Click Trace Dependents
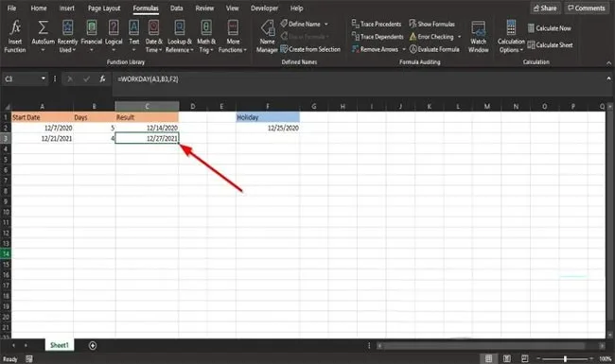Viewport: 615px width, 364px height. click(x=378, y=37)
